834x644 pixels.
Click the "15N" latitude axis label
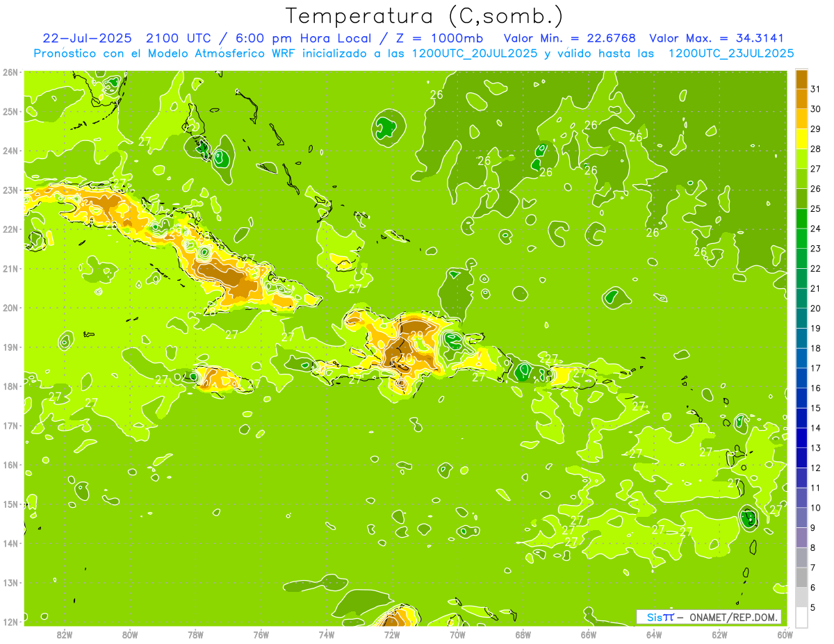click(11, 504)
